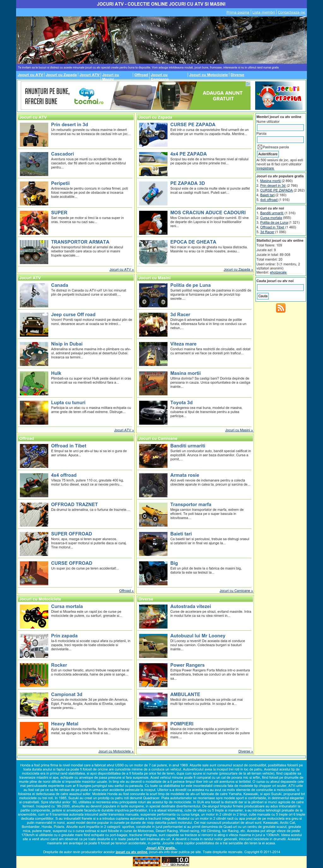Open the Autobuzul lui Mr Looney title

198,635
